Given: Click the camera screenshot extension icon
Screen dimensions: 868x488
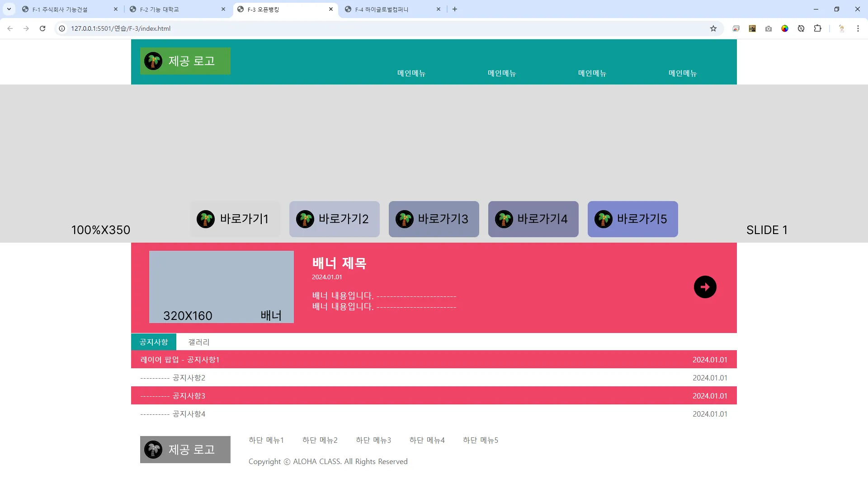Looking at the screenshot, I should coord(769,28).
